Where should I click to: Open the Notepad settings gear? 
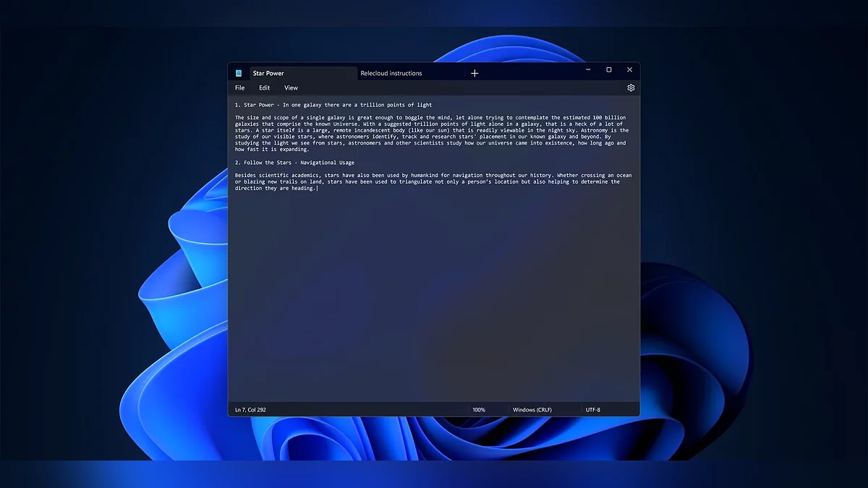(631, 87)
